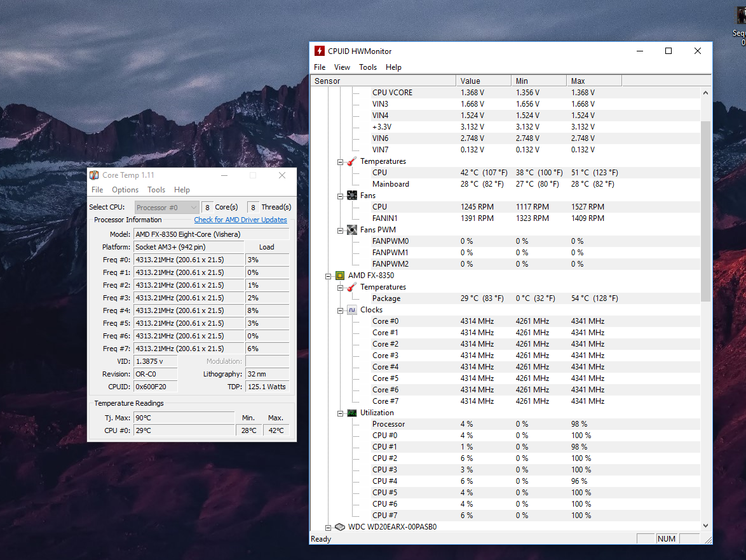Image resolution: width=746 pixels, height=560 pixels.
Task: Click the HWMonitor window resize grip
Action: click(708, 540)
